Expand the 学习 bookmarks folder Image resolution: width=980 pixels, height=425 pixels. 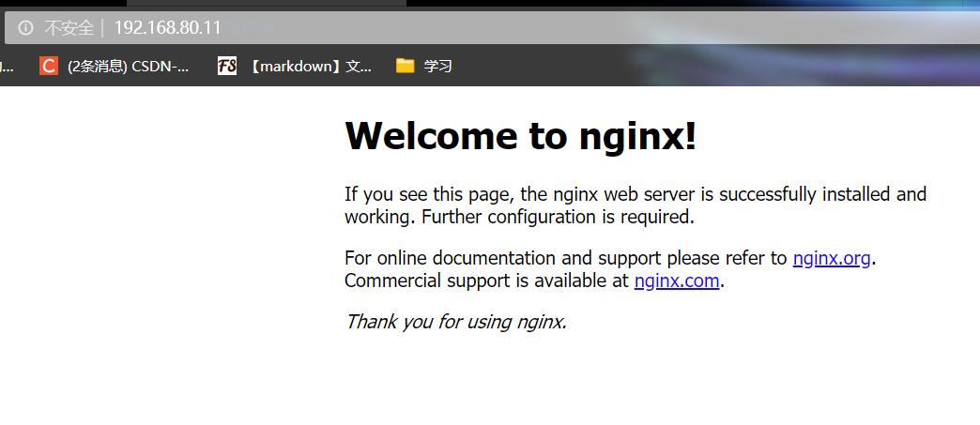pyautogui.click(x=437, y=67)
